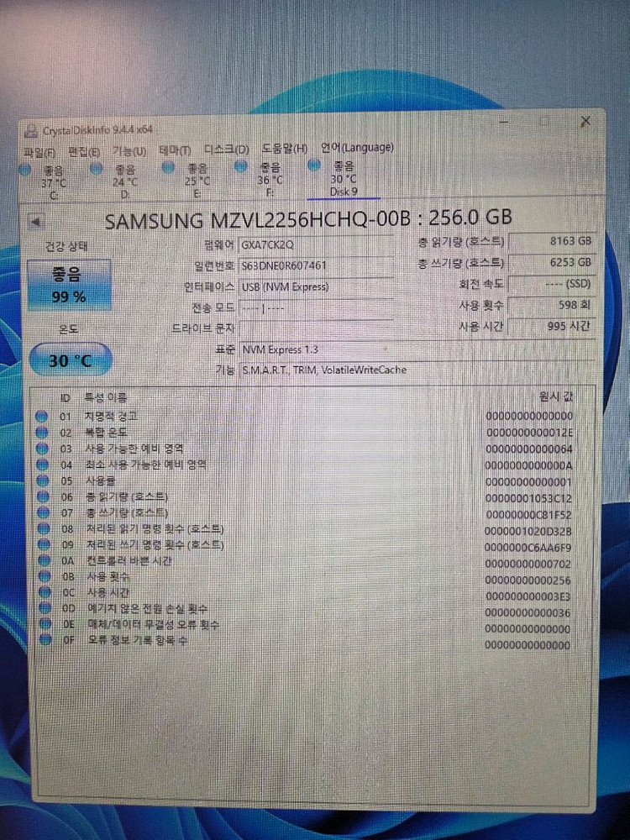Screen dimensions: 630x840
Task: Click status orb for attribute 07
Action: pyautogui.click(x=43, y=512)
